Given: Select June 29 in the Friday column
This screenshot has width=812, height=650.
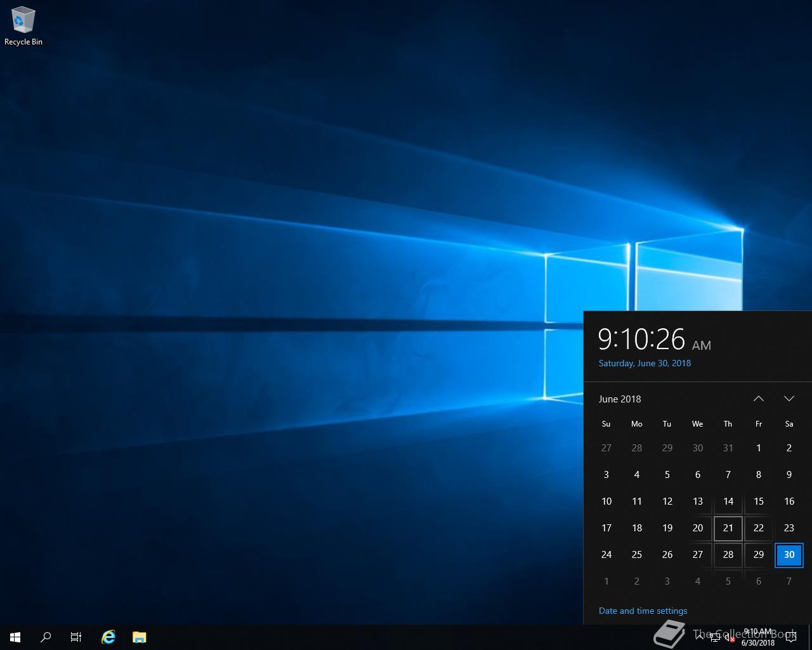Looking at the screenshot, I should [759, 555].
